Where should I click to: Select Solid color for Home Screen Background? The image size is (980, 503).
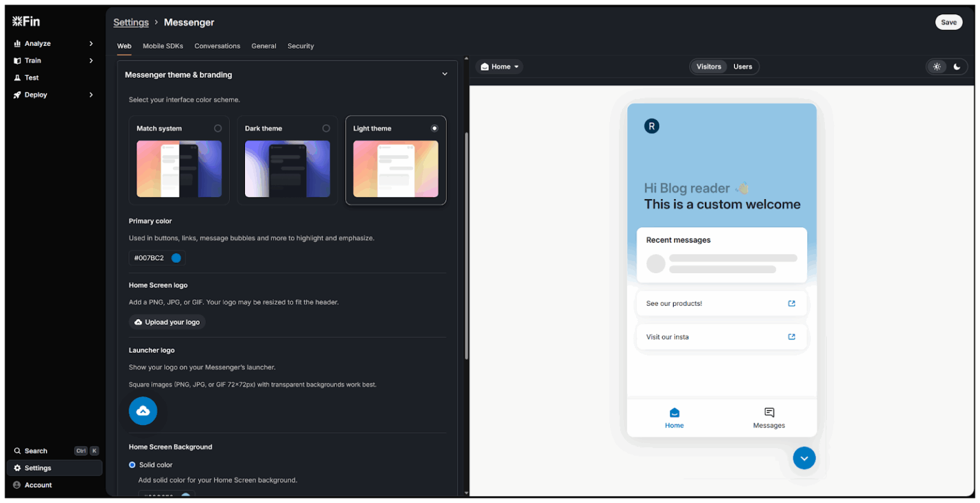click(132, 465)
